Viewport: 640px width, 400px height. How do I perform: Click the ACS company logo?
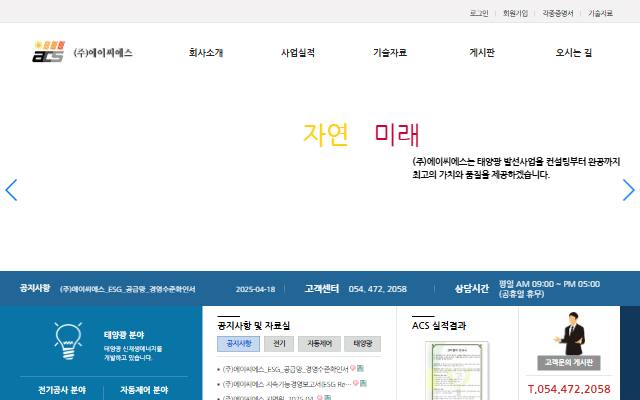click(x=48, y=51)
